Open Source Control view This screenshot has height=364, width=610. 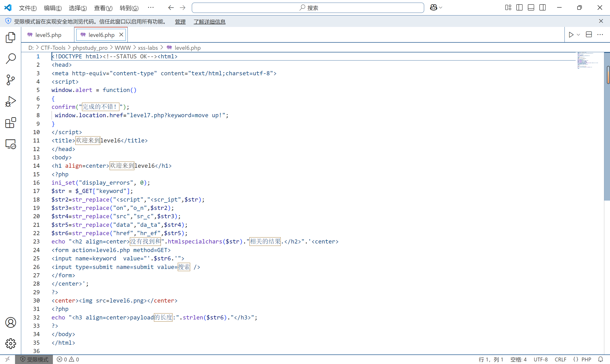coord(10,80)
